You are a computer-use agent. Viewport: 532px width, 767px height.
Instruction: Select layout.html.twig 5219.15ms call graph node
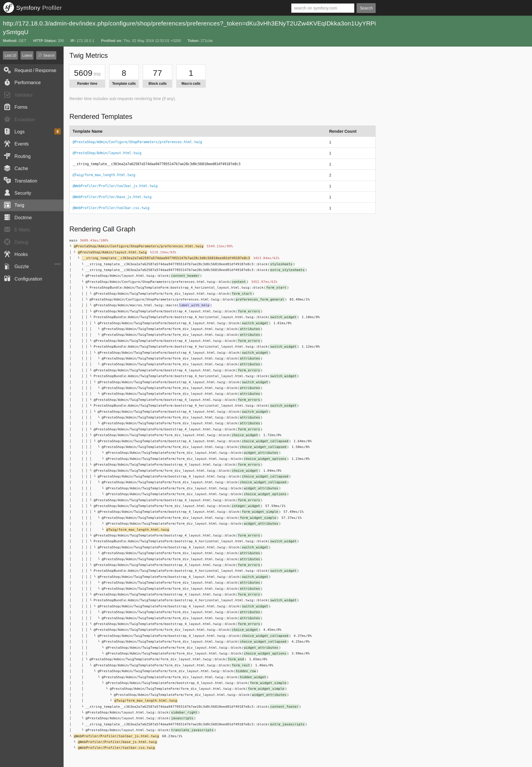click(112, 252)
